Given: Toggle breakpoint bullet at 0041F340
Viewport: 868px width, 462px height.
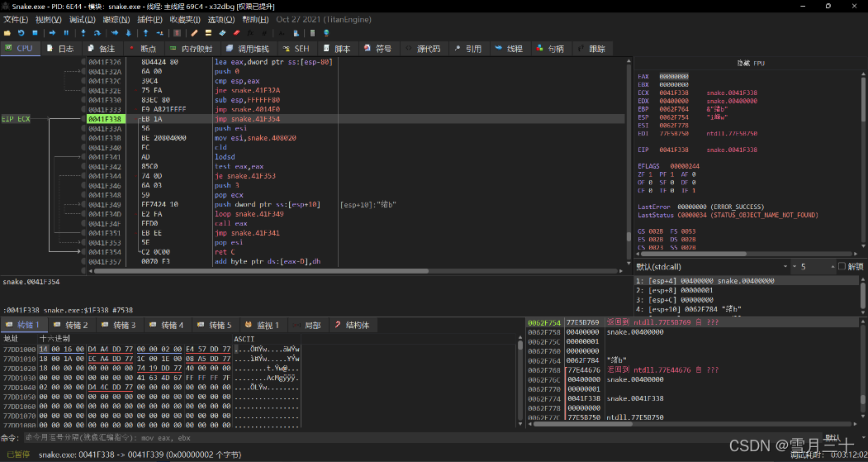Looking at the screenshot, I should [83, 148].
